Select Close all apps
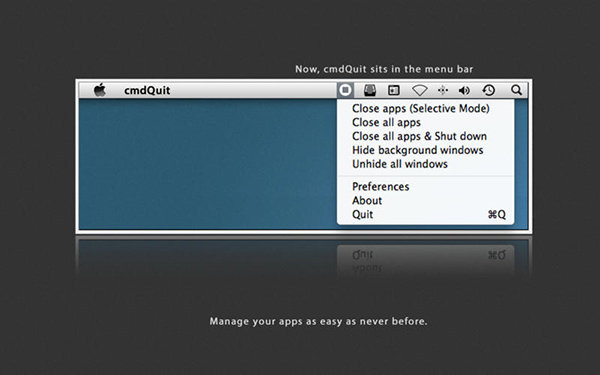The image size is (600, 375). coord(426,122)
